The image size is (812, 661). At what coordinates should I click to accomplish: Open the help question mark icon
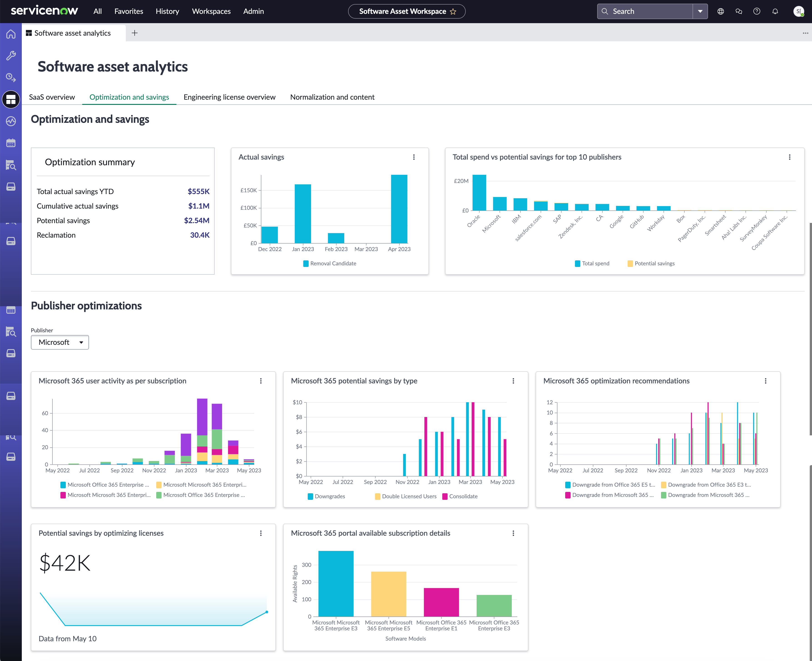(x=757, y=11)
